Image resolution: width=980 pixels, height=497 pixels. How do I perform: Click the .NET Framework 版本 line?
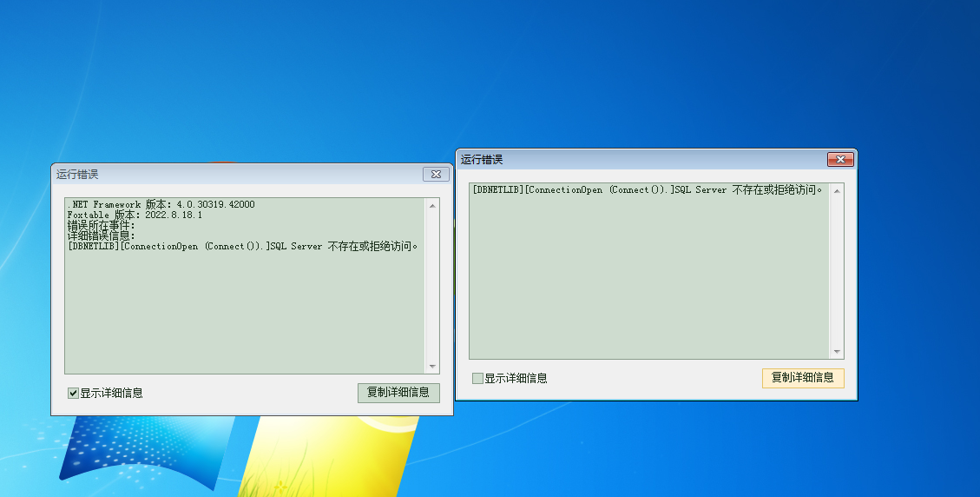coord(161,204)
